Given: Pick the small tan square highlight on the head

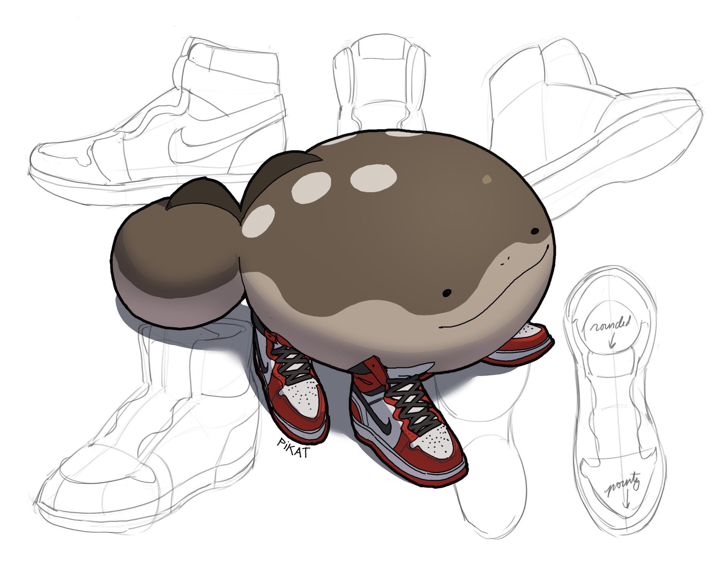Looking at the screenshot, I should point(487,180).
